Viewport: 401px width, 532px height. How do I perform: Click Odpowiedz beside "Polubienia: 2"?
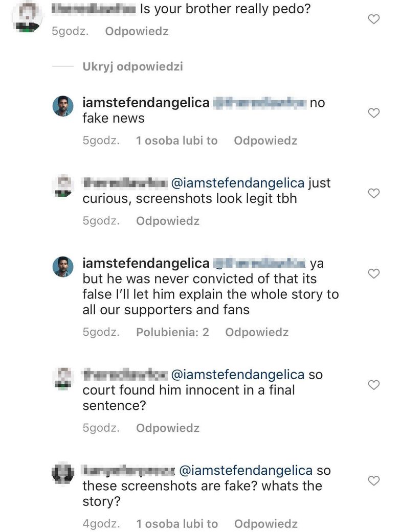(x=257, y=332)
